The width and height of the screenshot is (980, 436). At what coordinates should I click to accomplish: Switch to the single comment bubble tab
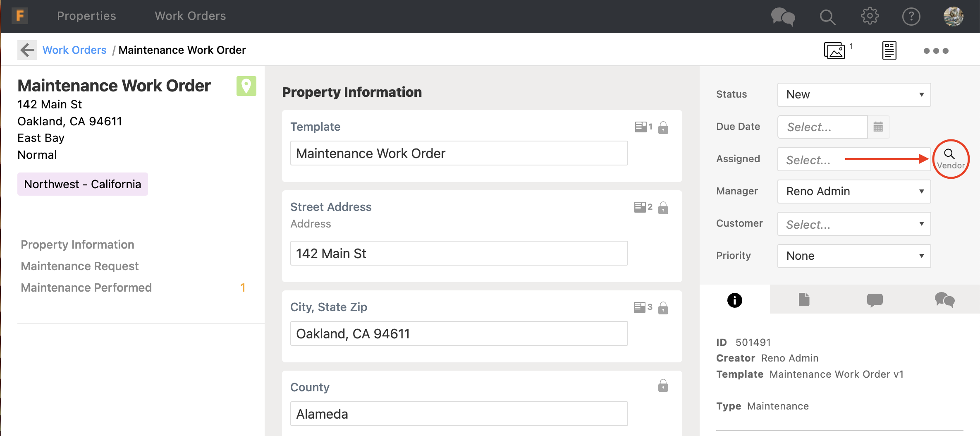tap(875, 300)
